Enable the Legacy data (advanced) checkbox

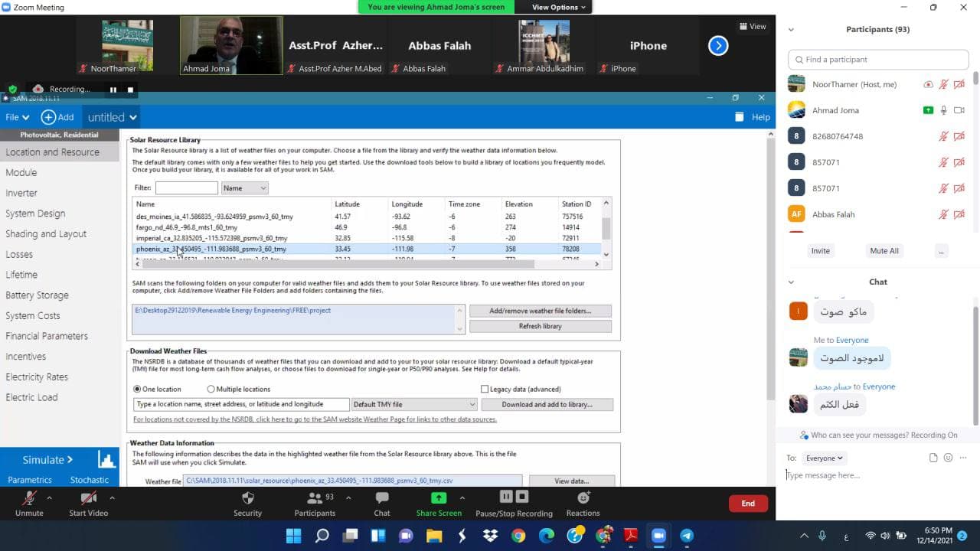pyautogui.click(x=485, y=390)
